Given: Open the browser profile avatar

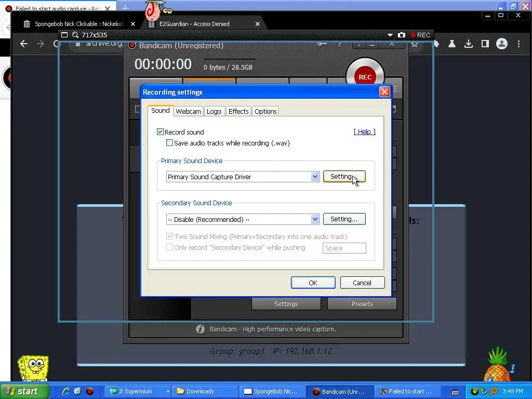Looking at the screenshot, I should point(502,44).
